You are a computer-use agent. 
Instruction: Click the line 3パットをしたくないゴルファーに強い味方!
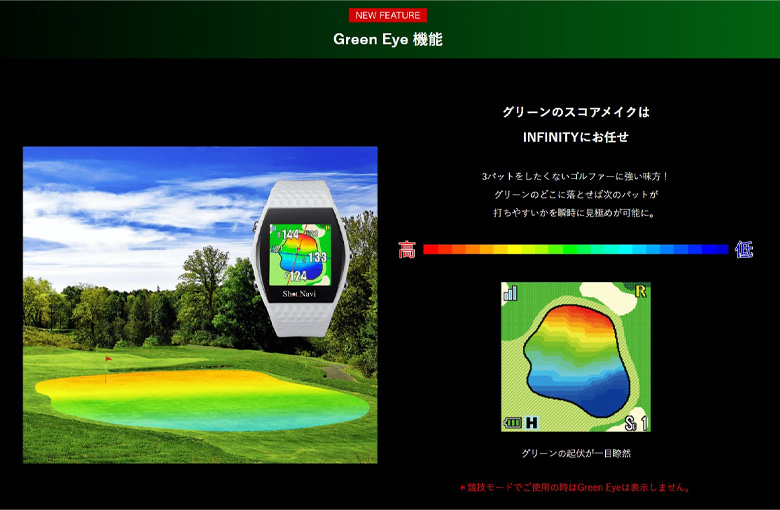click(575, 176)
